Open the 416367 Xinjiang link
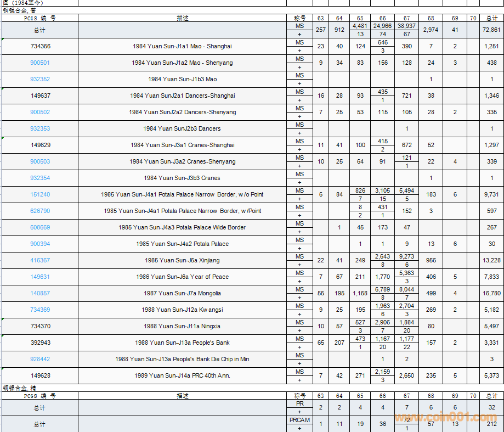This screenshot has height=432, width=504. 40,261
